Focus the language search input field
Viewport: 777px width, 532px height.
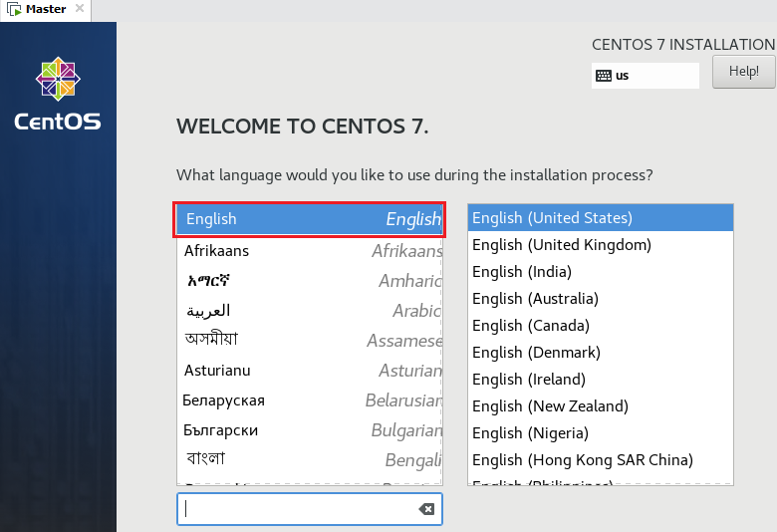click(x=309, y=509)
